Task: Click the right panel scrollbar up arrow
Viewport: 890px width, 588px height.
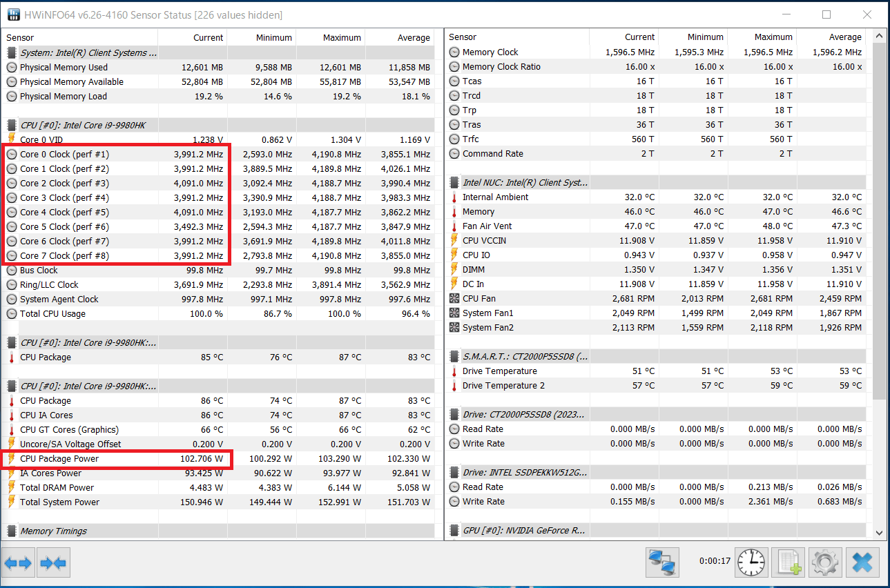Action: (x=879, y=36)
